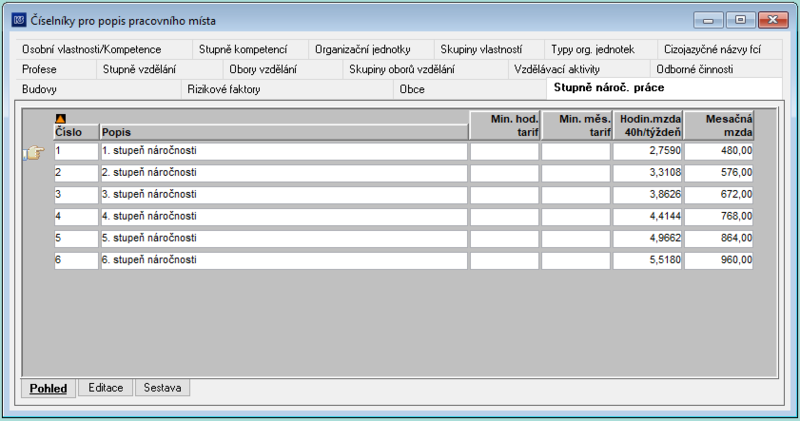
Task: Click the pointing hand row indicator
Action: (34, 152)
